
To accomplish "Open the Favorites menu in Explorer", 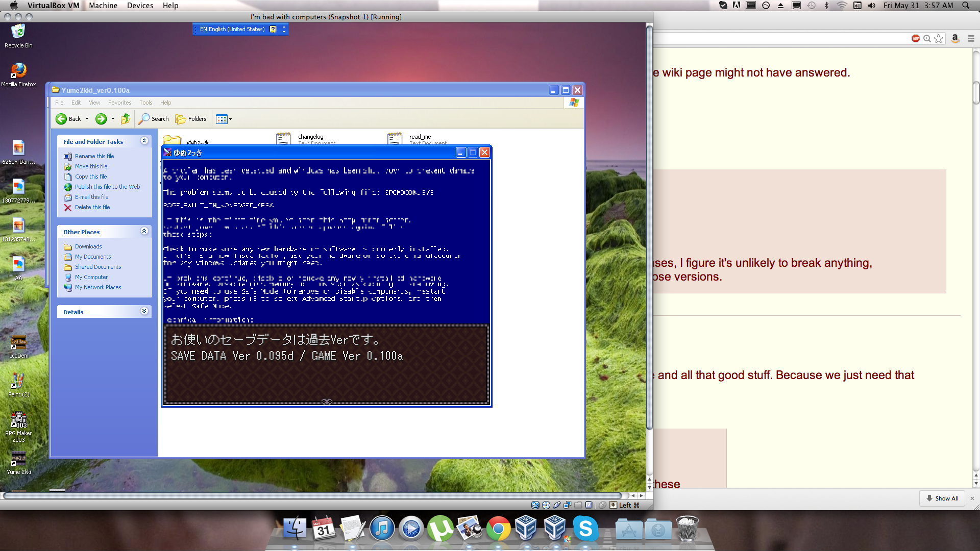I will coord(119,103).
